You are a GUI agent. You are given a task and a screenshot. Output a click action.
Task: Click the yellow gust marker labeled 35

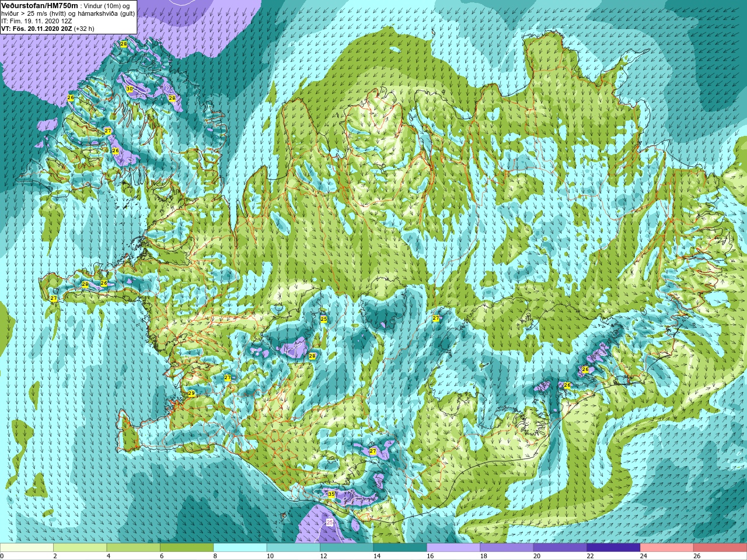[331, 494]
